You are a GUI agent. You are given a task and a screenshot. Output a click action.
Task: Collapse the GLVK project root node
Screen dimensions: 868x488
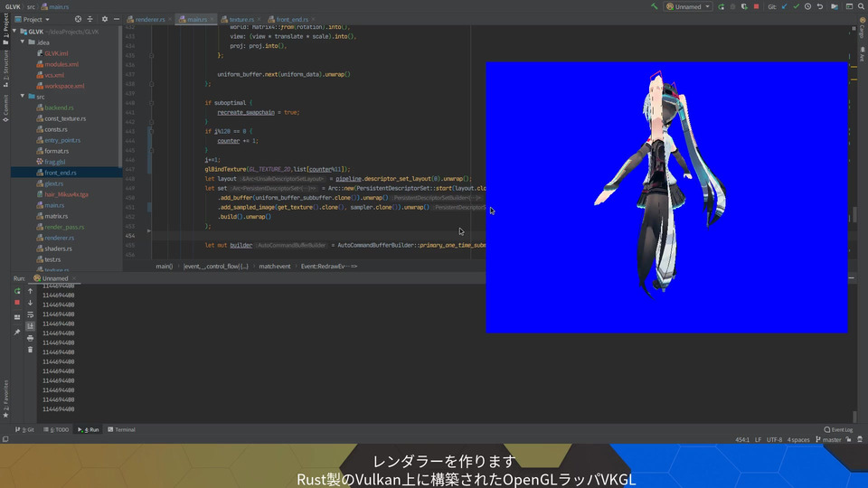coord(14,32)
